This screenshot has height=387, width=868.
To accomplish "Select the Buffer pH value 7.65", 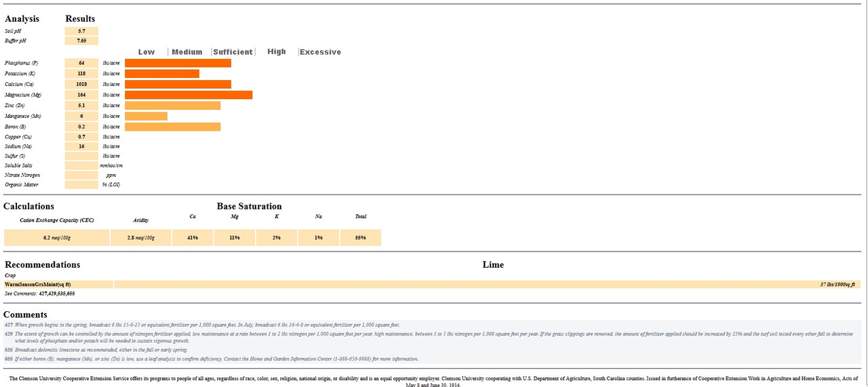I will click(81, 41).
